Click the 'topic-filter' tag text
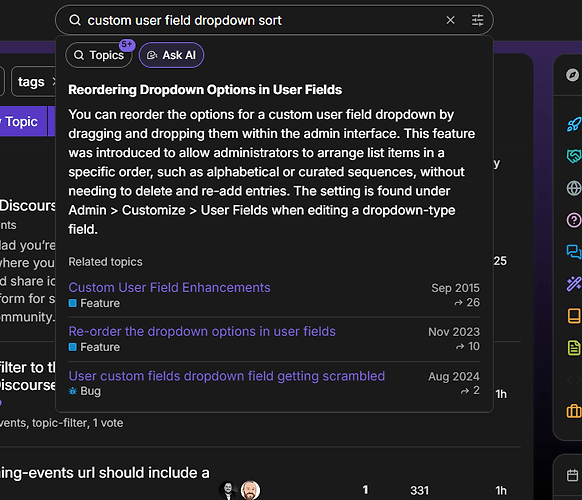This screenshot has height=500, width=582. click(59, 423)
